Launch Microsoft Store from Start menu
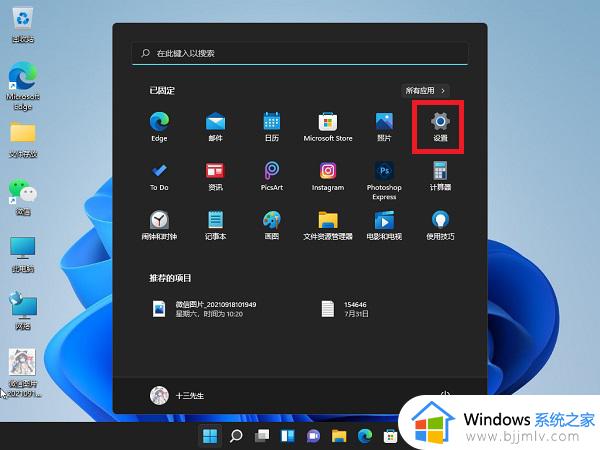The image size is (600, 450). (328, 127)
